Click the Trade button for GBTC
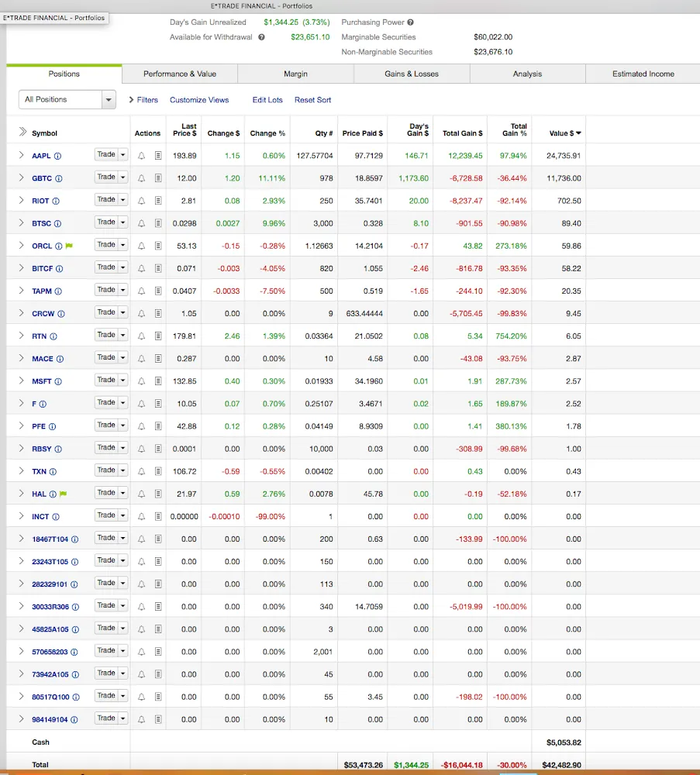The image size is (700, 775). coord(106,177)
